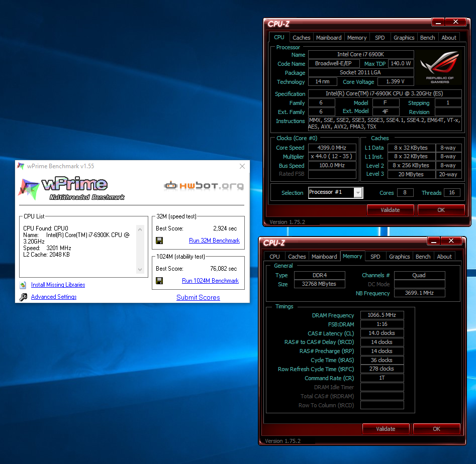Click the Core Speed value 4399.0 MHz
Viewport: 476px width, 464px height.
[x=332, y=148]
